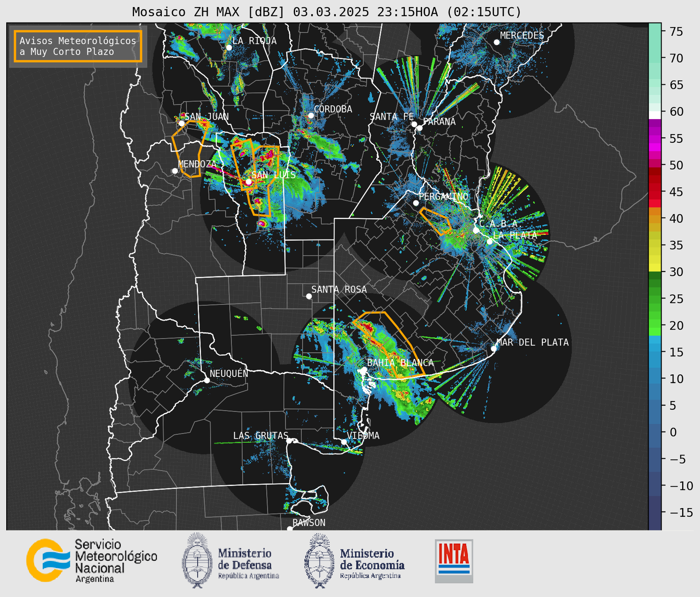Click the LAS GRUTAS city label

coord(261,436)
